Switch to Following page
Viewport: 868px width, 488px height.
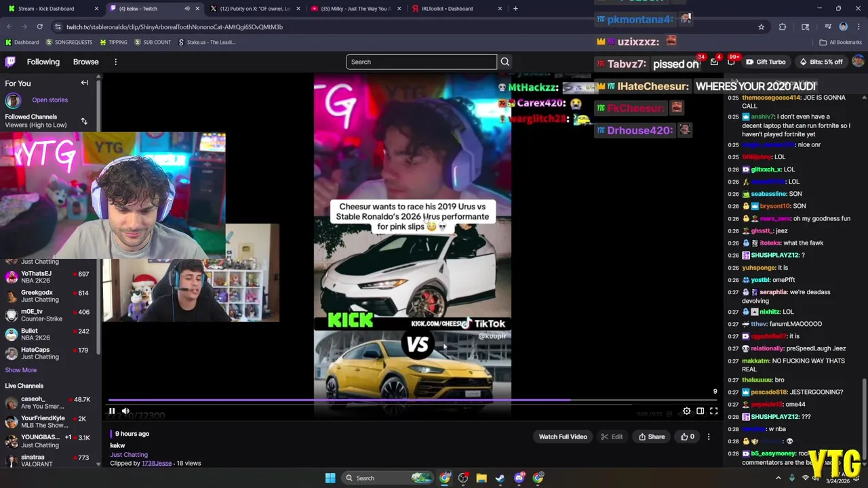(x=43, y=62)
